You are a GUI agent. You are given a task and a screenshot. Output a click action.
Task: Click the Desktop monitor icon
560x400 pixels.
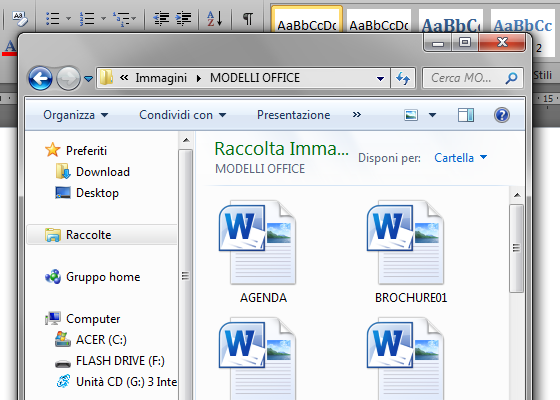(x=63, y=192)
